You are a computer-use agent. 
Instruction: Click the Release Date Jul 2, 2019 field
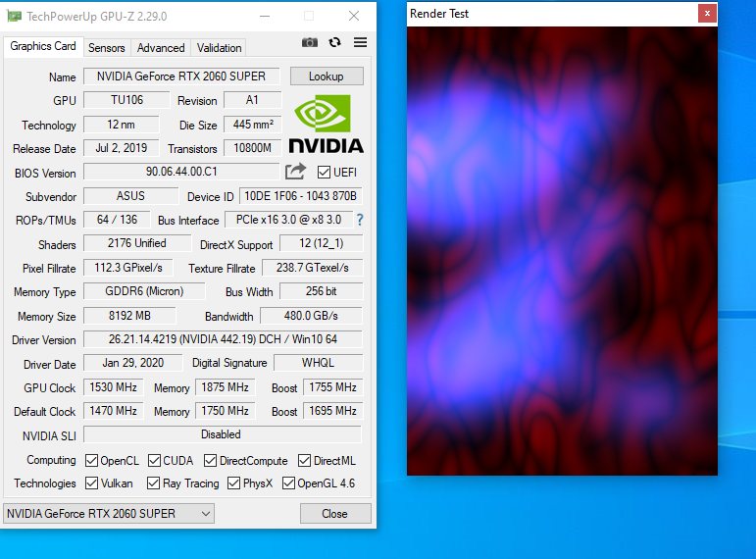121,147
